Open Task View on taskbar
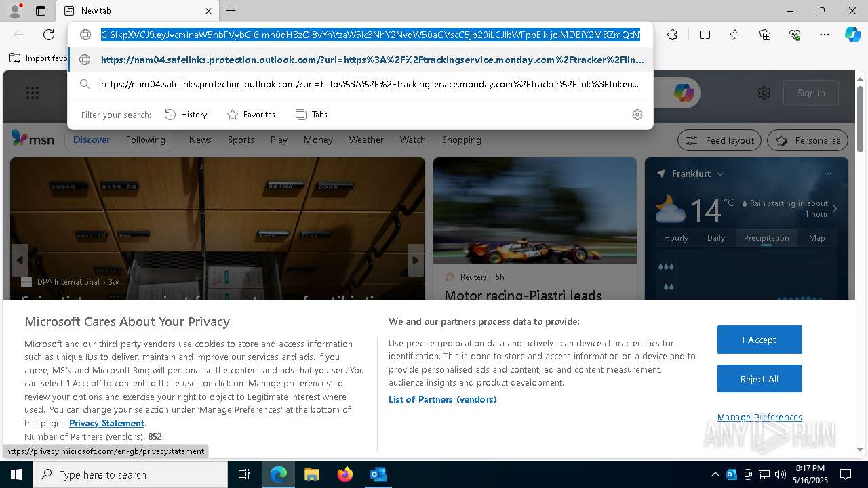Viewport: 868px width, 488px height. pos(244,474)
